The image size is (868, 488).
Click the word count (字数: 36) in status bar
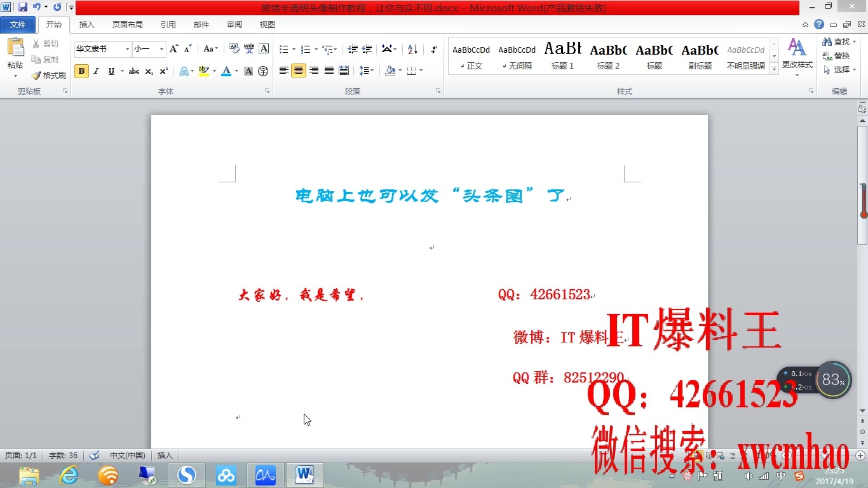point(63,455)
